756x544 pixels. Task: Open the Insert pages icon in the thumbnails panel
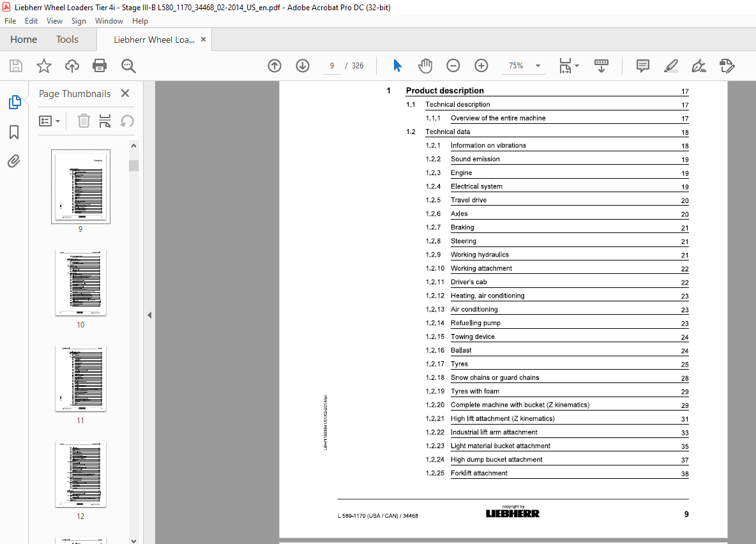[x=105, y=121]
